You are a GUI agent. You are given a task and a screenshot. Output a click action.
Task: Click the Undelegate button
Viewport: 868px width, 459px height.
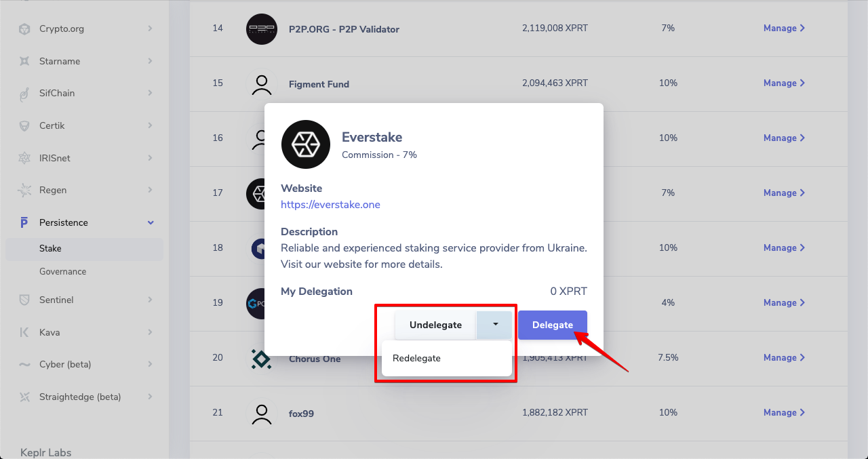[435, 325]
